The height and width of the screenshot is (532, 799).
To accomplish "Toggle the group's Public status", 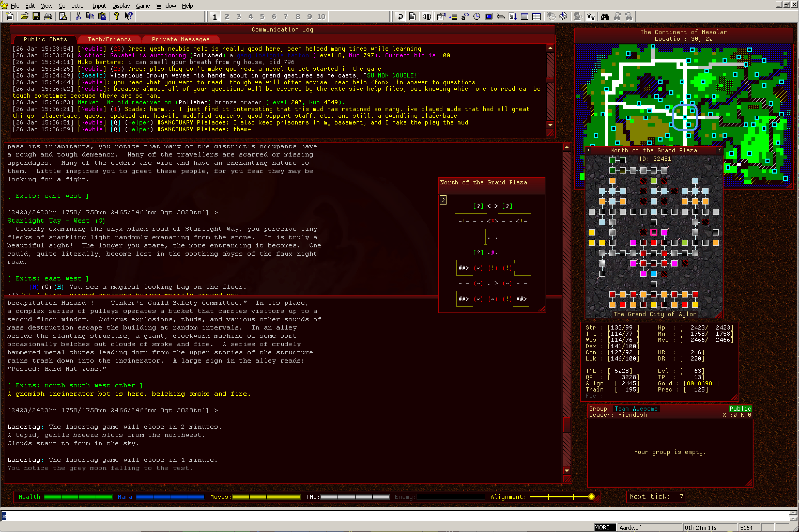I will tap(740, 409).
